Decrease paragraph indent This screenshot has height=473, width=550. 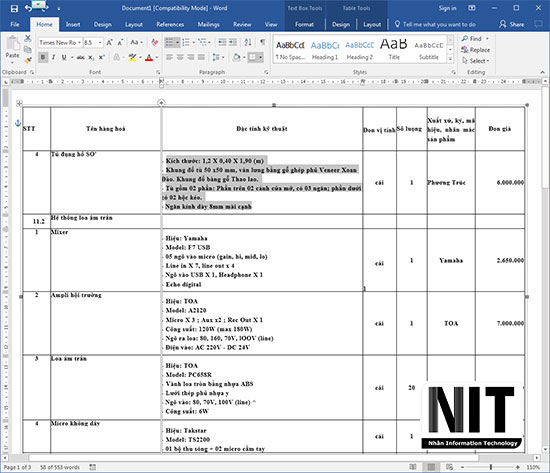coord(222,42)
